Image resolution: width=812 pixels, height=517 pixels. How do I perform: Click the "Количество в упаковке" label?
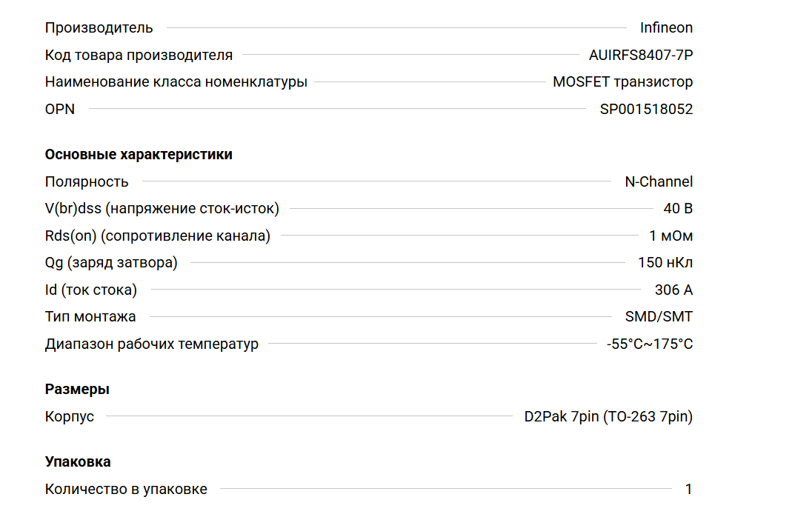126,490
